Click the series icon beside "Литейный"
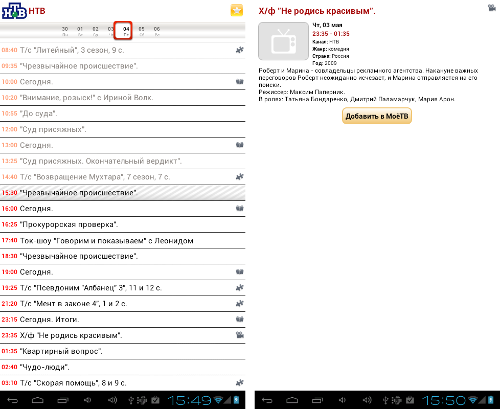 click(239, 50)
